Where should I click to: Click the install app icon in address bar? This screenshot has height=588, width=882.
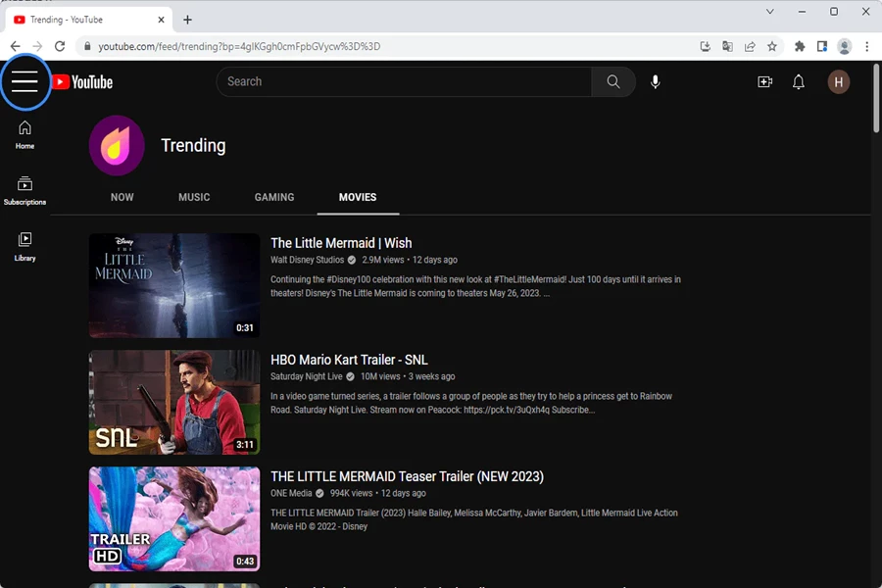click(x=705, y=46)
